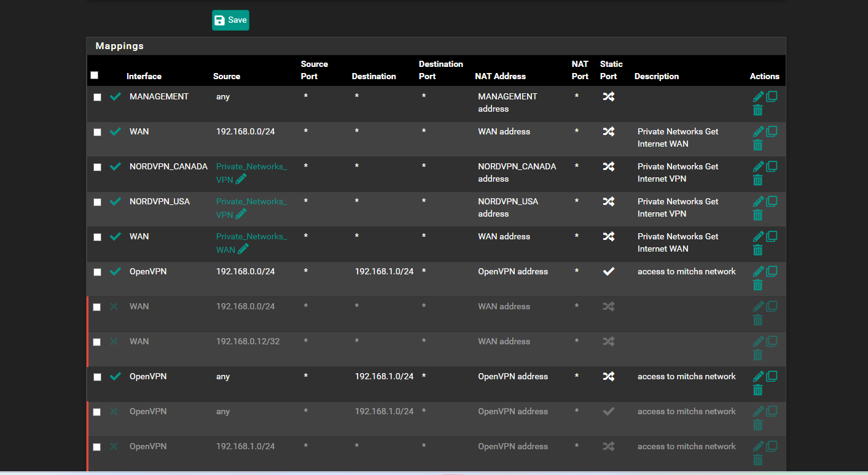
Task: Edit the OpenVPN mapping with source 192.168.1.0/24
Action: click(x=759, y=446)
